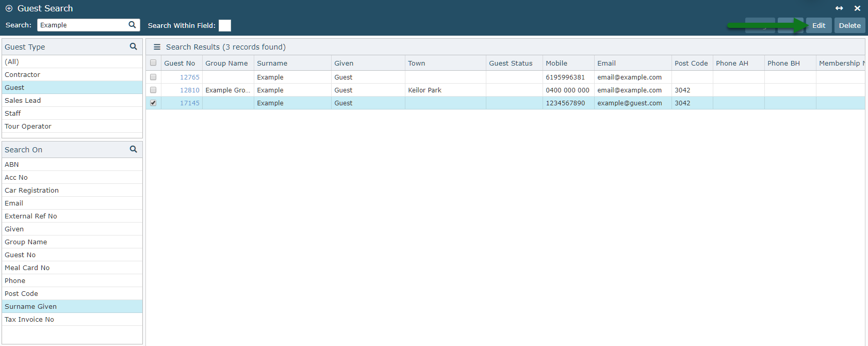The image size is (868, 346).
Task: Choose Guest No in Search On list
Action: (72, 255)
